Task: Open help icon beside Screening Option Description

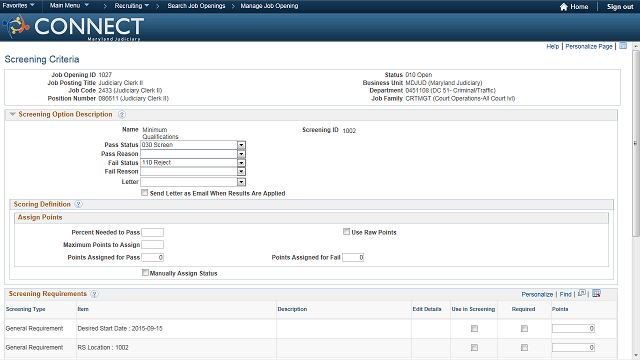Action: pyautogui.click(x=122, y=115)
